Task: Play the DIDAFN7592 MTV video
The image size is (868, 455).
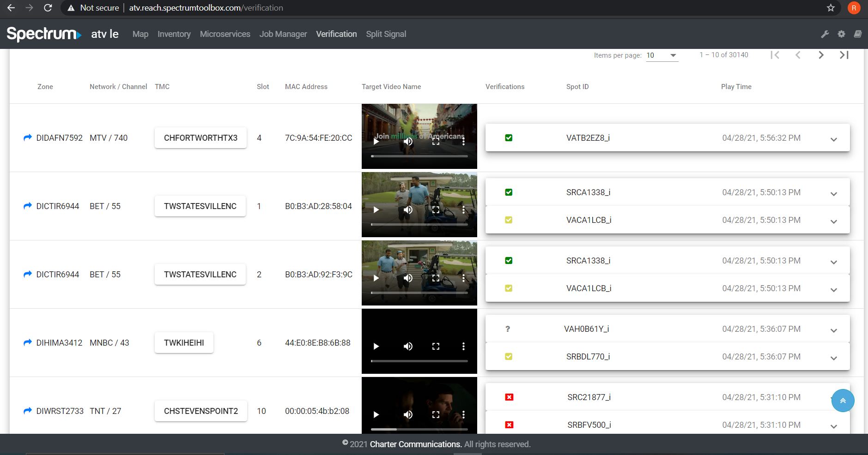Action: coord(376,141)
